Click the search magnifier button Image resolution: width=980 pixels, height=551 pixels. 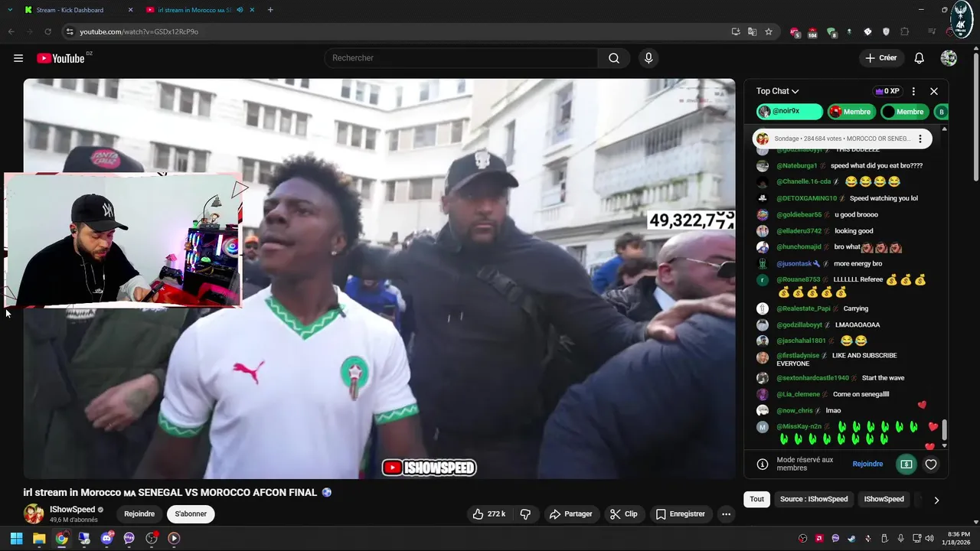[x=614, y=58]
